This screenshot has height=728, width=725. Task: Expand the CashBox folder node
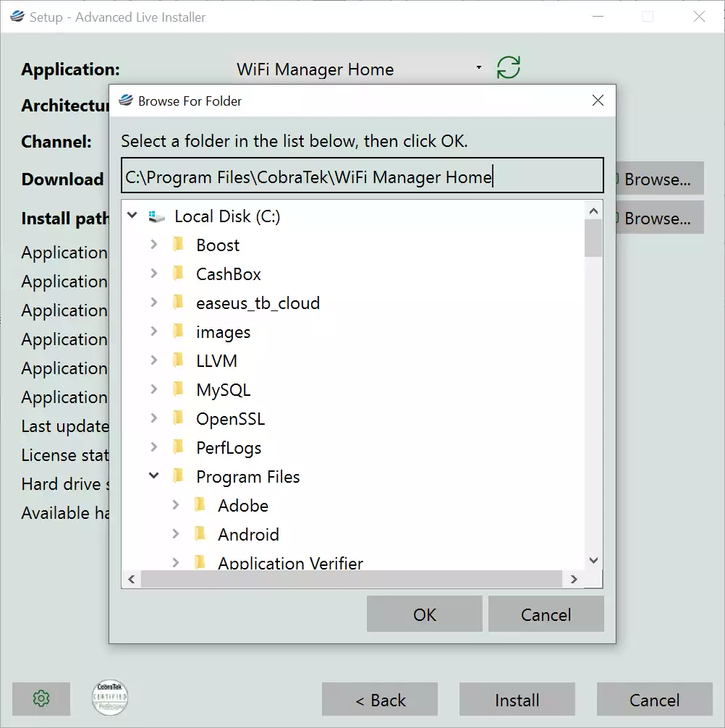click(154, 274)
